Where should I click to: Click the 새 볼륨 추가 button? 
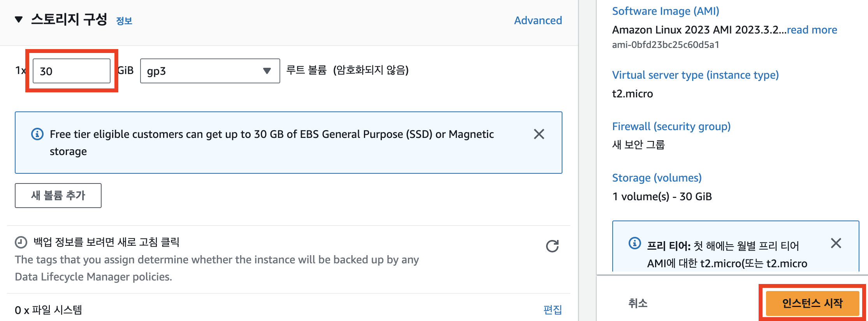(58, 196)
